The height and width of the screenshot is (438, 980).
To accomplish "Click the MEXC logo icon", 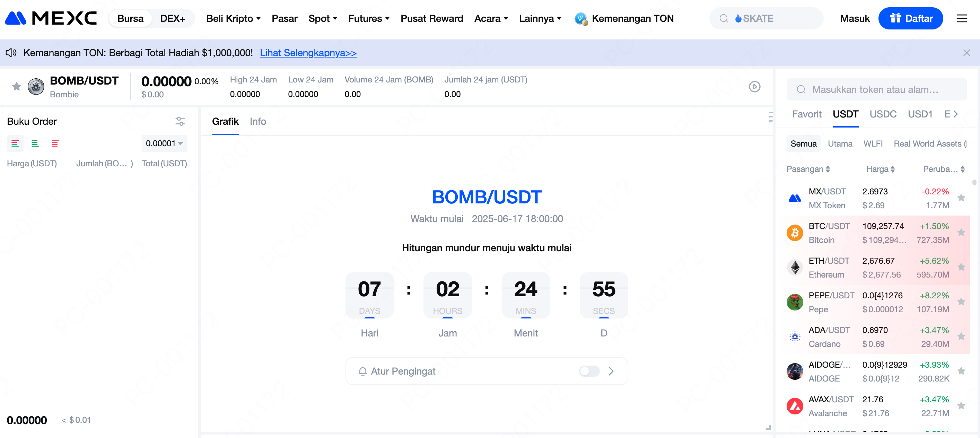I will pyautogui.click(x=15, y=18).
